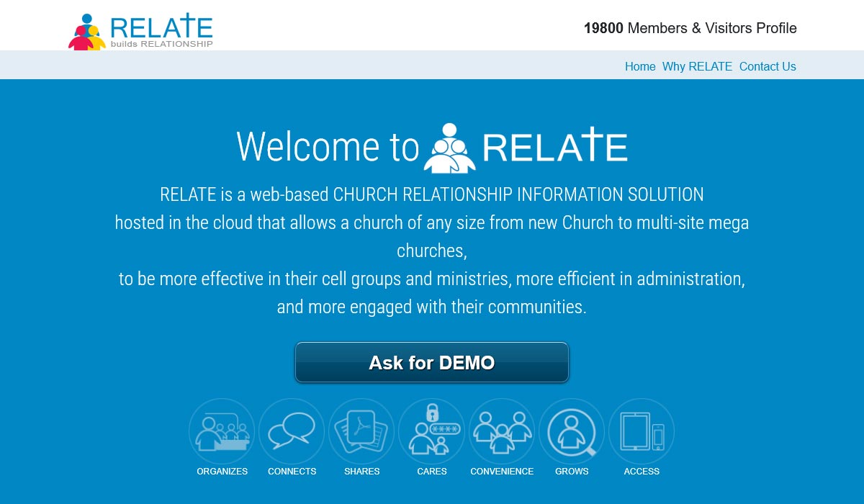Image resolution: width=864 pixels, height=504 pixels.
Task: Go to the Contact Us link
Action: tap(768, 66)
